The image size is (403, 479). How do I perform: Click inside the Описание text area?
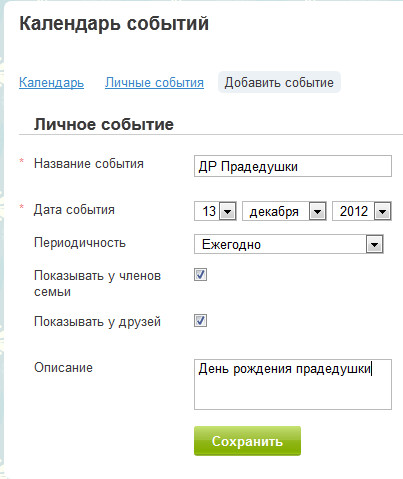tap(293, 384)
